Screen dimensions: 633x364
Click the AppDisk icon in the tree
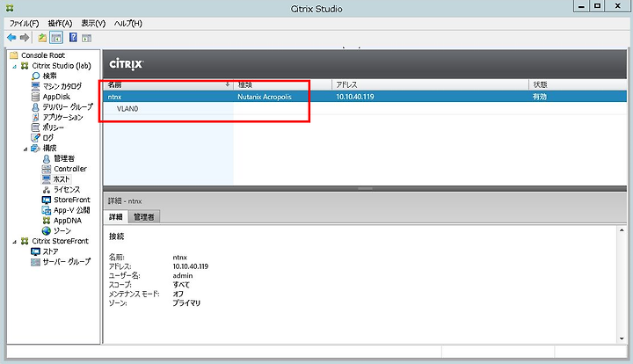(x=35, y=97)
